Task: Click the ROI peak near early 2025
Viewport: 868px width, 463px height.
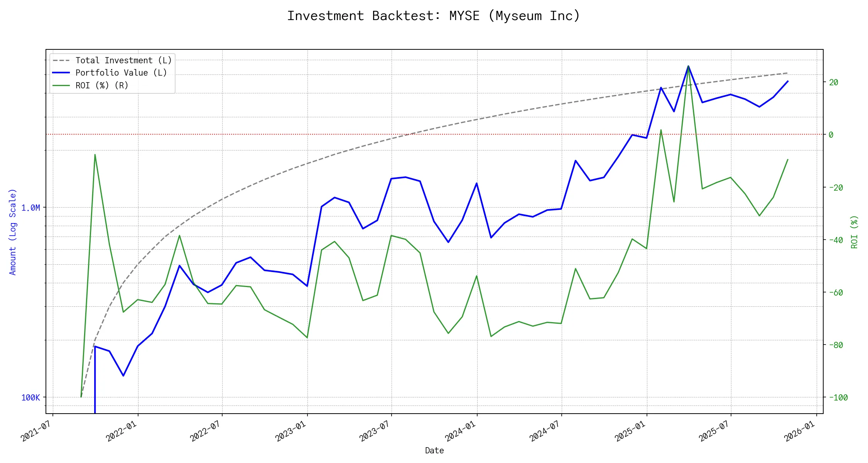Action: (x=688, y=66)
